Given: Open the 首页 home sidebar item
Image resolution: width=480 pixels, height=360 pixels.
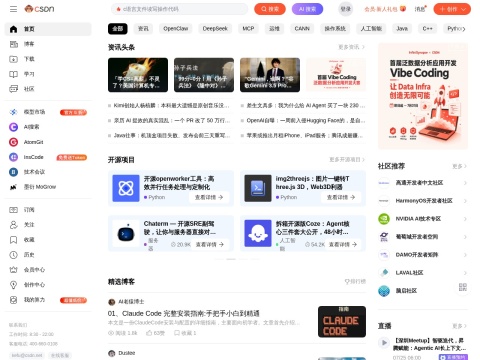Looking at the screenshot, I should [x=48, y=29].
